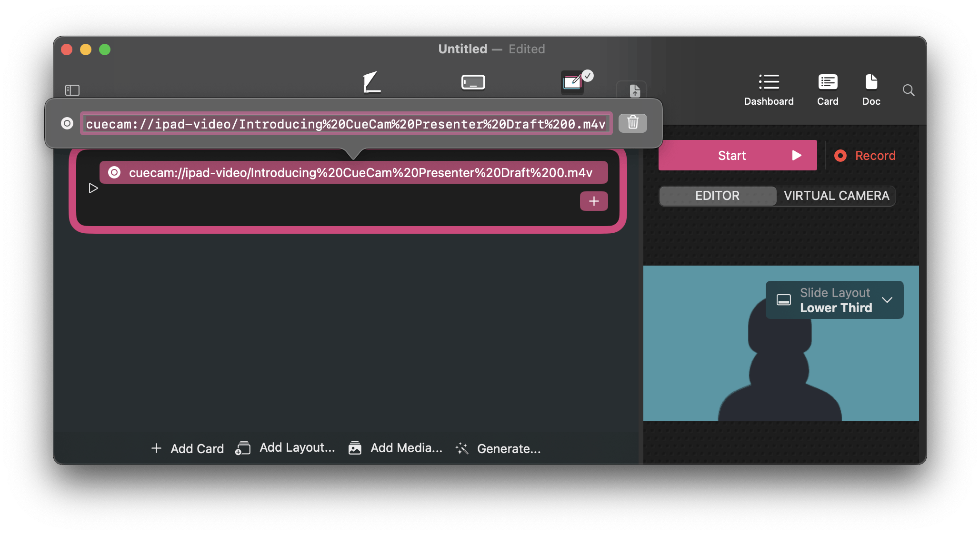Minimize the window with the yellow button
980x535 pixels.
pyautogui.click(x=86, y=50)
